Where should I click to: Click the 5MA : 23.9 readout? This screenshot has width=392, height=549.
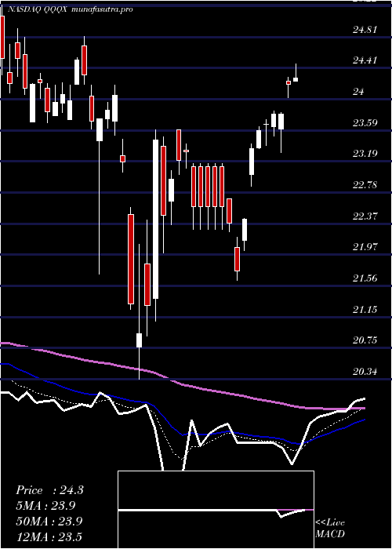[x=45, y=506]
